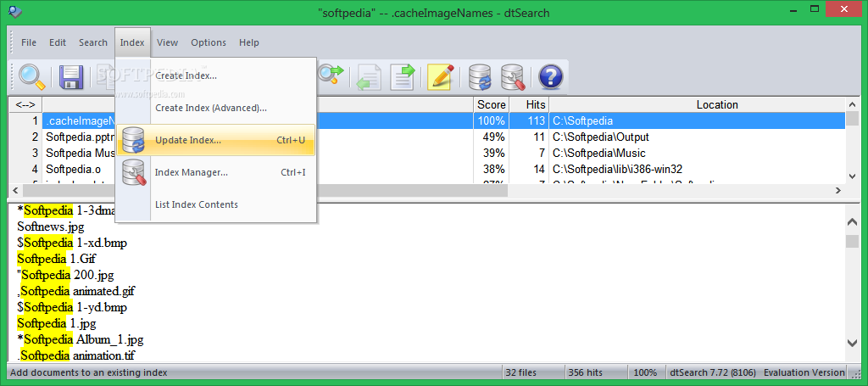Viewport: 868px width, 386px height.
Task: Open Help blue question mark icon
Action: [x=551, y=77]
